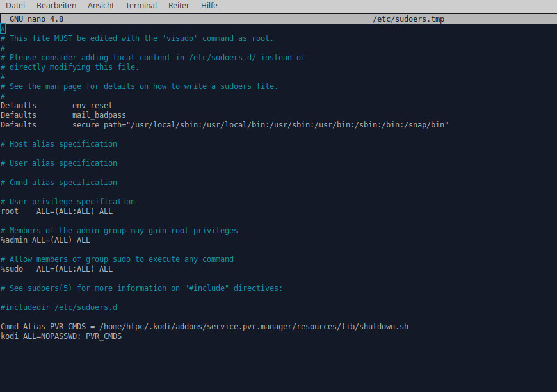Screen dimensions: 557x392
Task: Place cursor on the env_reset Defaults line
Action: (56, 106)
